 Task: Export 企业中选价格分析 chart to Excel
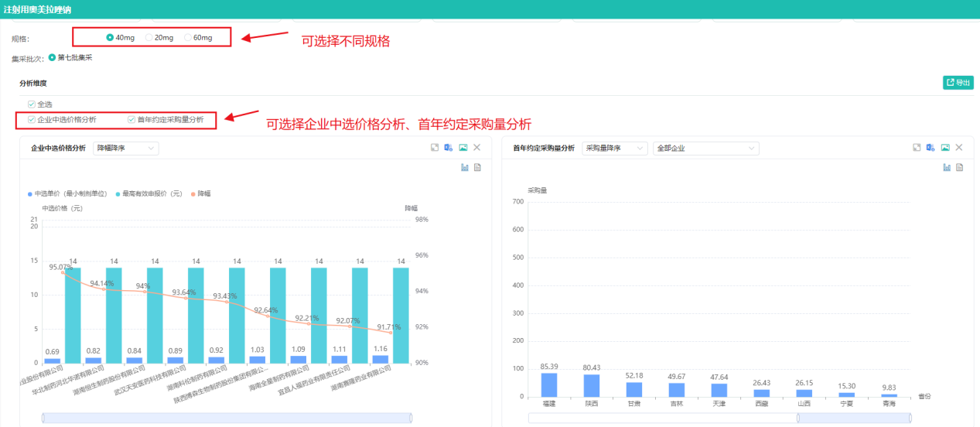click(x=449, y=148)
